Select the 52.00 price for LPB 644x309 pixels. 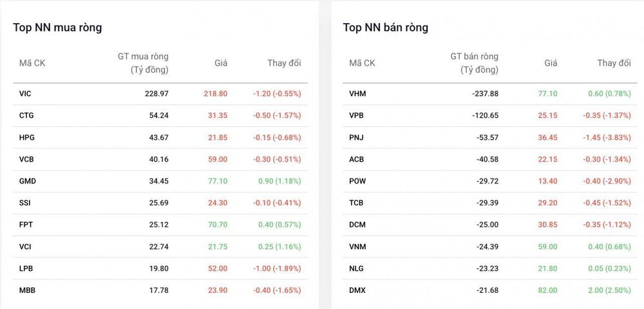click(218, 268)
